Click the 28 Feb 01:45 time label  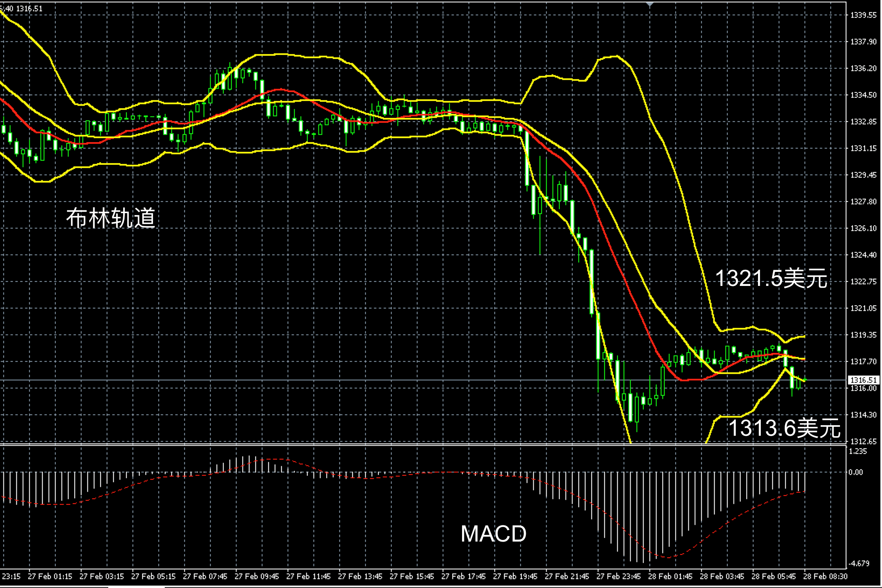point(670,576)
